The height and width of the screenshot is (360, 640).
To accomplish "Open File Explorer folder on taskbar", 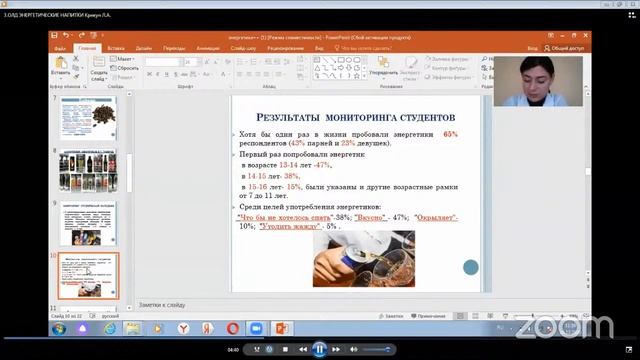I will 133,329.
